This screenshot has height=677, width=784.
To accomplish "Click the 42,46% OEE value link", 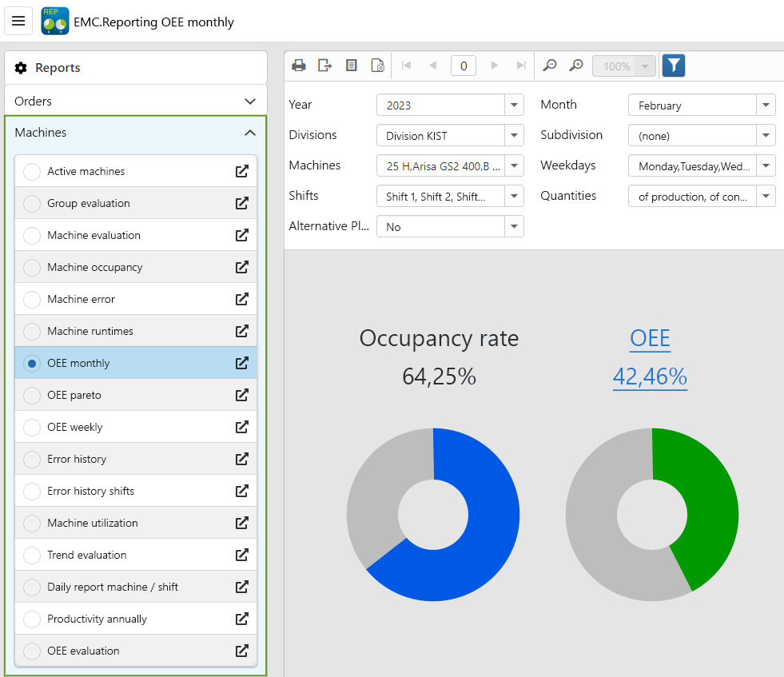I will (650, 376).
